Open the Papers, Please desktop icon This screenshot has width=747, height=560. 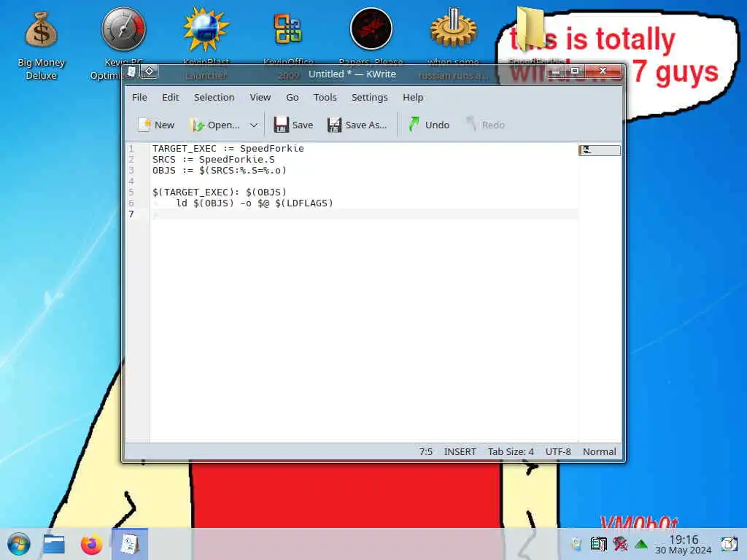371,29
